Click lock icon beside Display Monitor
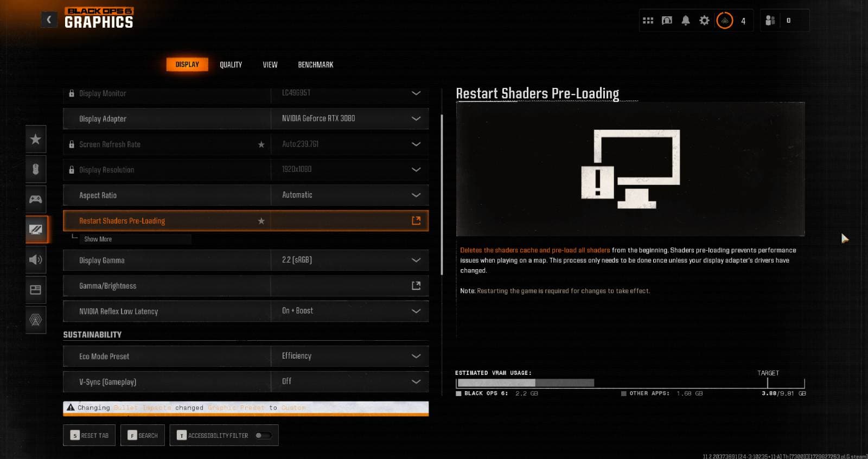This screenshot has width=868, height=459. [72, 93]
